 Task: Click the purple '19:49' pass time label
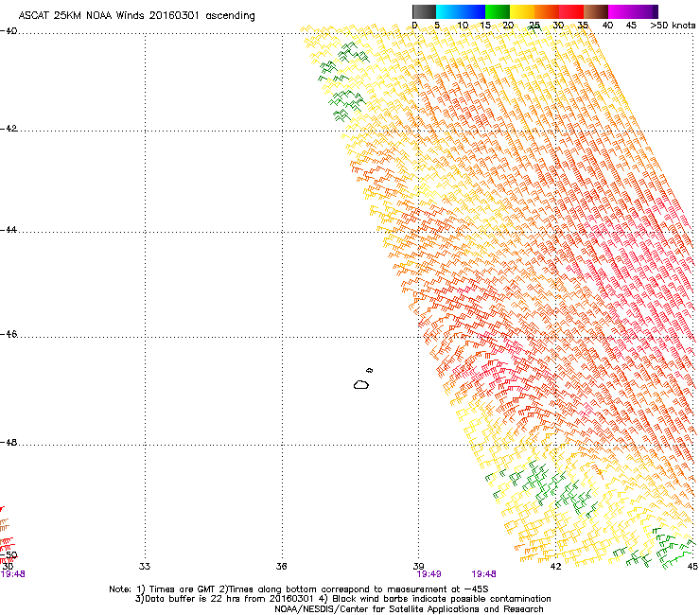(x=429, y=574)
